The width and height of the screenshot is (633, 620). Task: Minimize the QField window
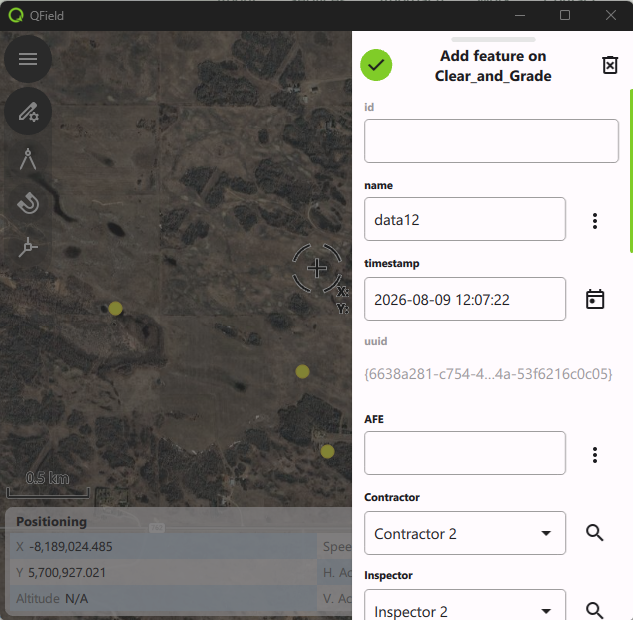pos(520,15)
